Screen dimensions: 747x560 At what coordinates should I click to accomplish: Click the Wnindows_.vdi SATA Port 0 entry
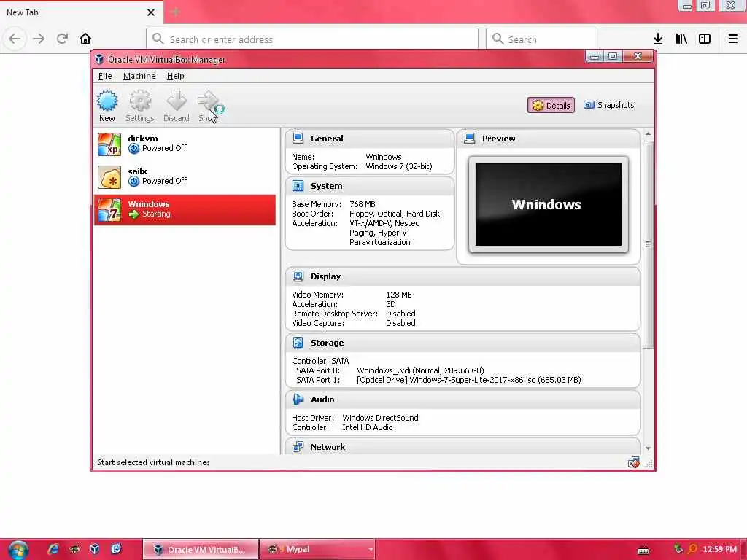[420, 370]
